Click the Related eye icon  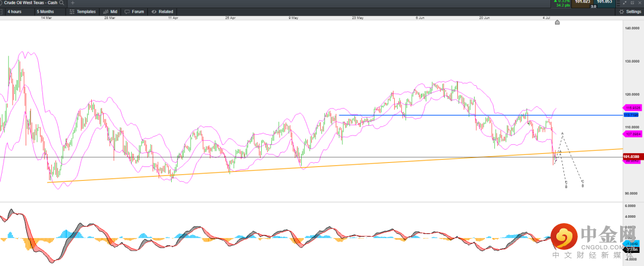pos(154,11)
